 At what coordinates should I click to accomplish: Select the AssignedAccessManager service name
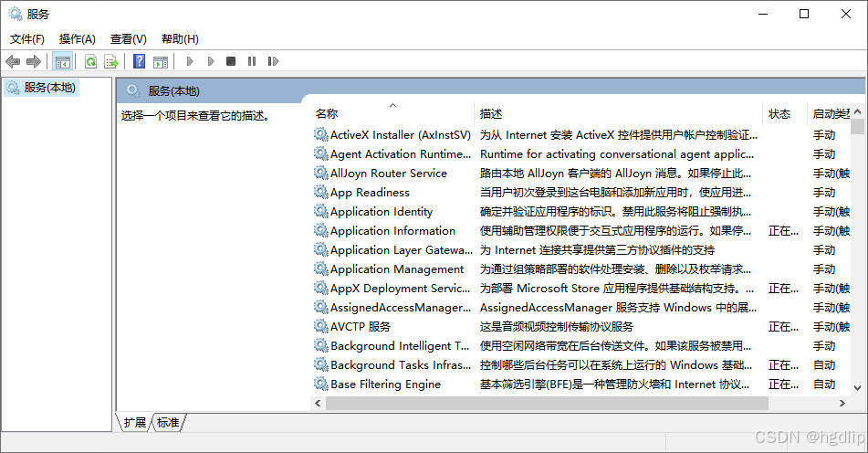coord(401,308)
